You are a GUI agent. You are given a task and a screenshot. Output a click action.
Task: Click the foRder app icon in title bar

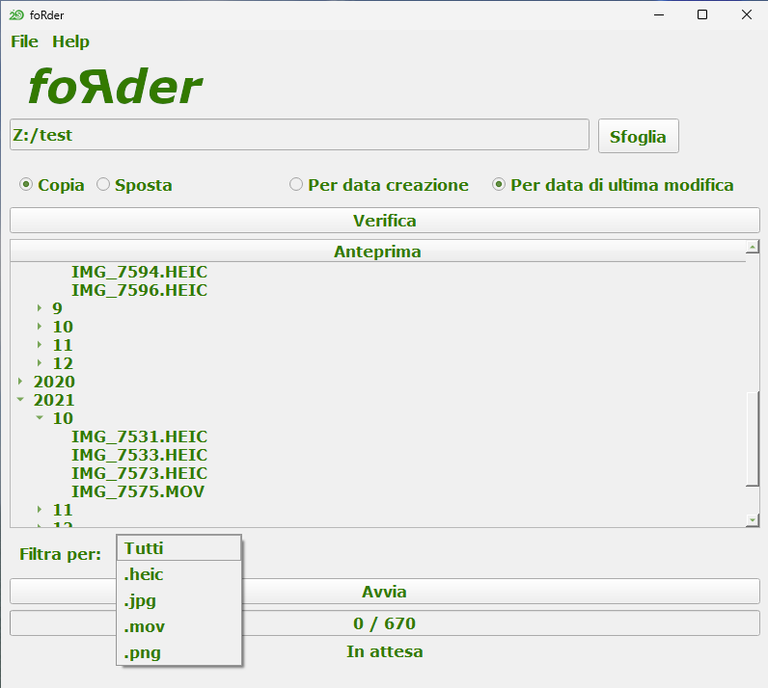tap(16, 15)
